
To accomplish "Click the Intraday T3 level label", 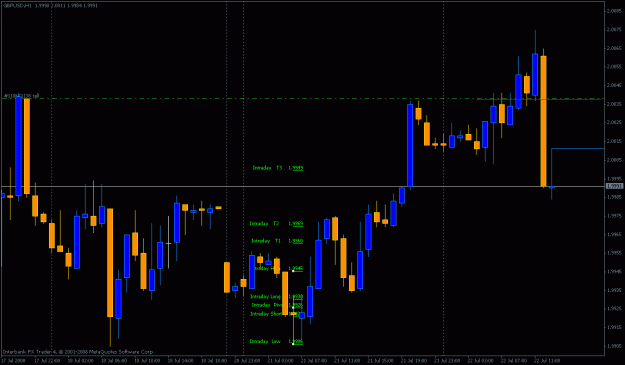I will pyautogui.click(x=278, y=168).
